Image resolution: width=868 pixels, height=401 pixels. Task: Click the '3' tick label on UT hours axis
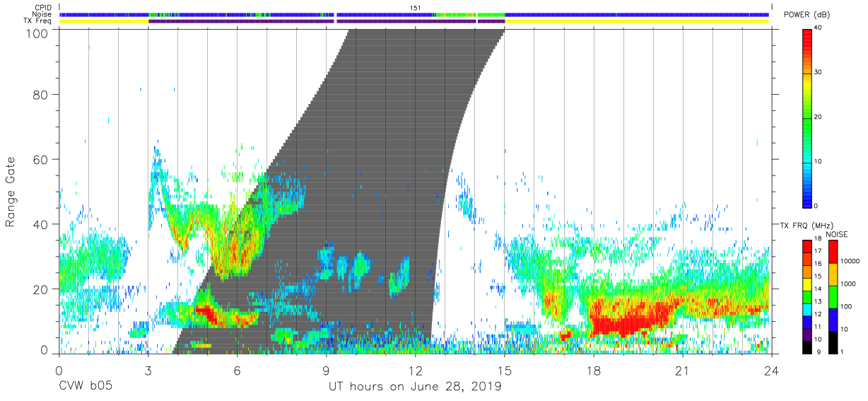click(x=148, y=371)
